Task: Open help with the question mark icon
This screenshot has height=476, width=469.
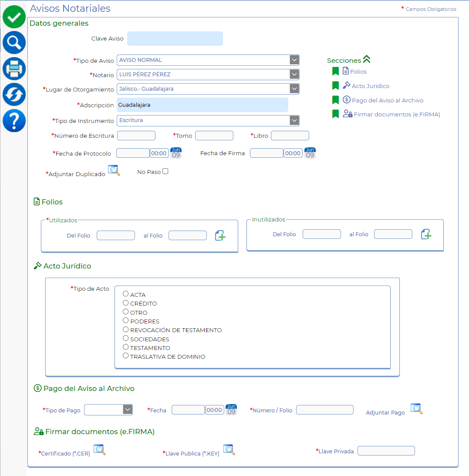Action: pos(14,121)
